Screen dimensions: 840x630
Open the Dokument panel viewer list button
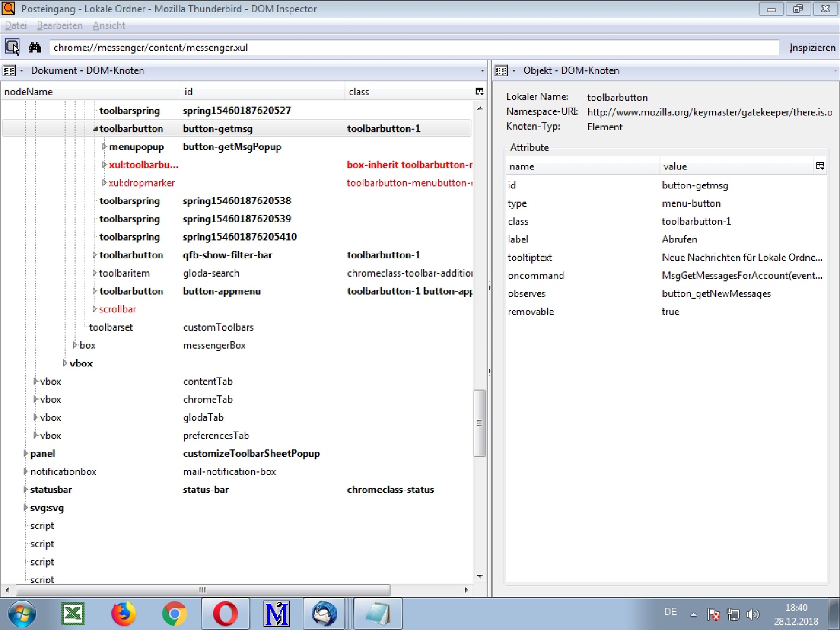13,70
